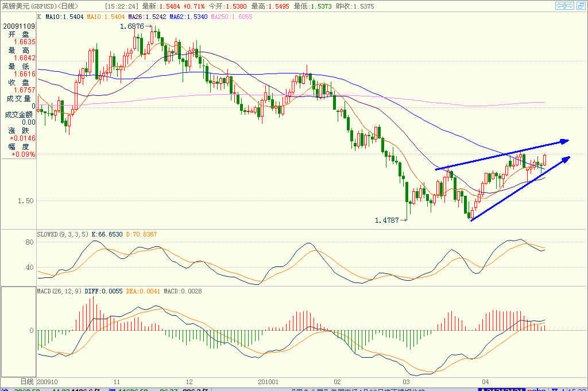The image size is (588, 391).
Task: Select the MA62:1.5340 moving average label
Action: point(188,17)
